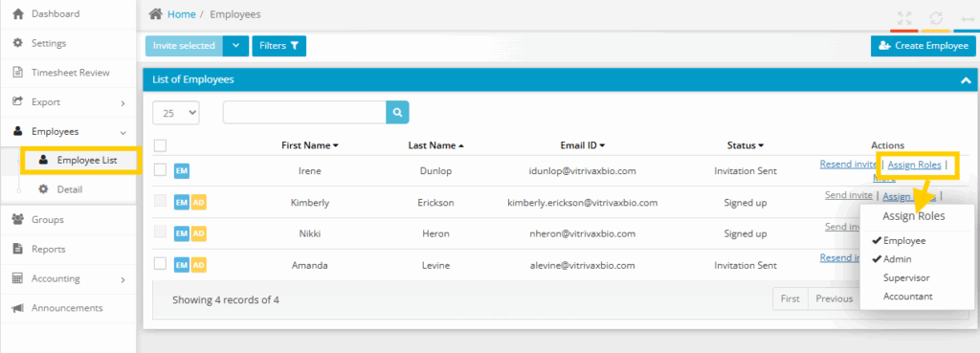This screenshot has width=980, height=353.
Task: Open Timesheet Review in sidebar
Action: tap(70, 73)
